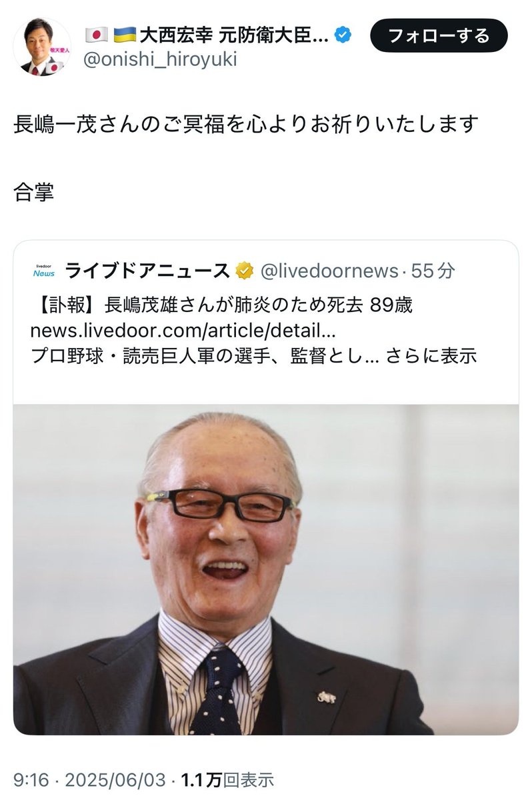532x800 pixels.
Task: Click the Ukraine flag emoji in display name
Action: pos(125,35)
